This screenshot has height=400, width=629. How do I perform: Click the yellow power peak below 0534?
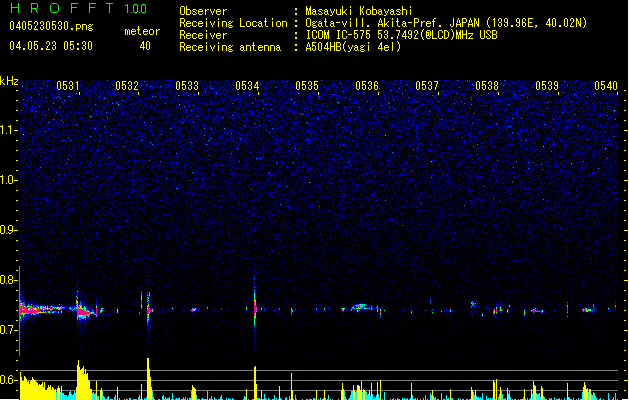point(255,382)
